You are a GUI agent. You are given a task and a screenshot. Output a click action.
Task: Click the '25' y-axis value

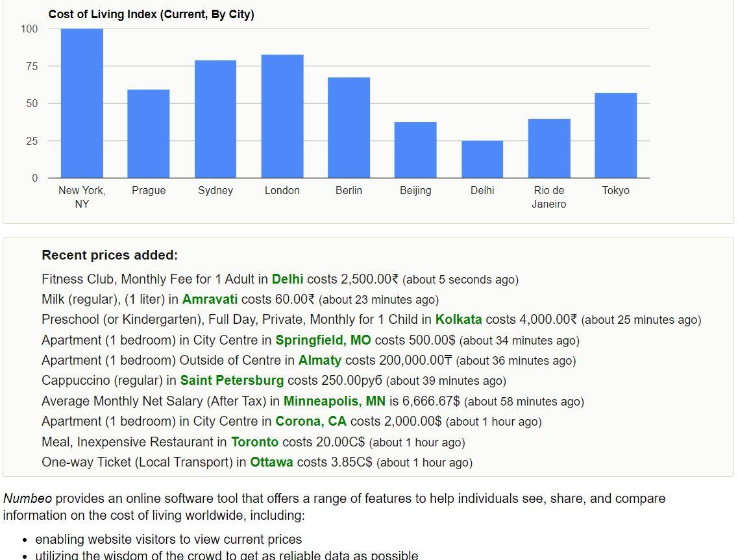[x=32, y=141]
